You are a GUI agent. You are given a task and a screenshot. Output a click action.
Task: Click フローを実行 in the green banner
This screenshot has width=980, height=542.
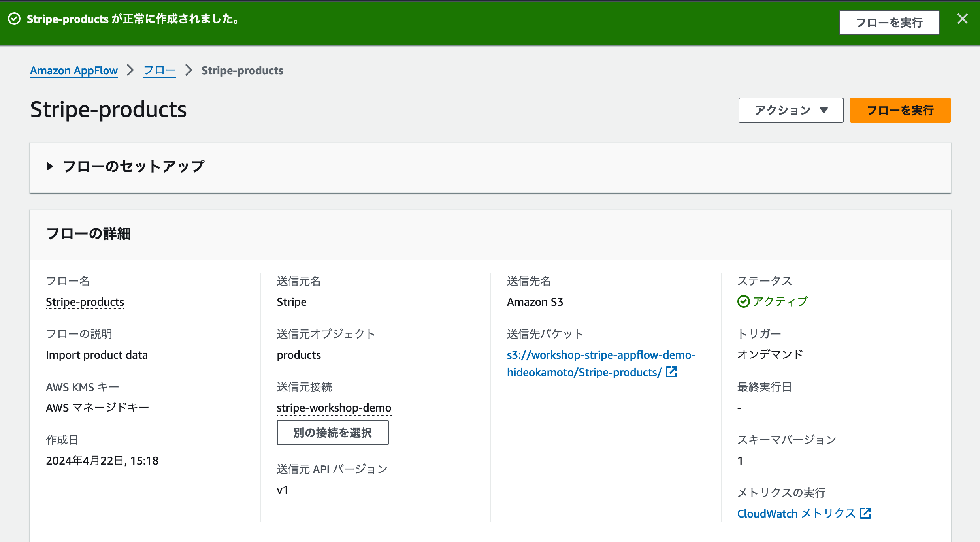(x=889, y=23)
